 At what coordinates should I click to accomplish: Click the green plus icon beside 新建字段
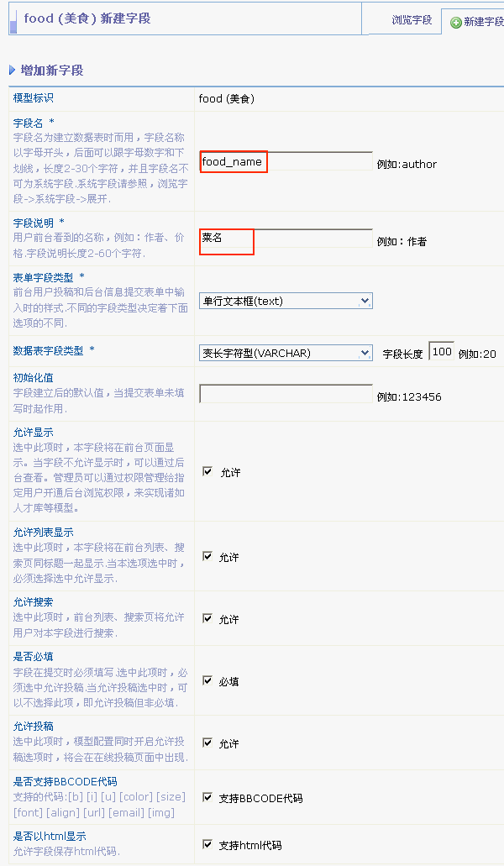coord(456,22)
